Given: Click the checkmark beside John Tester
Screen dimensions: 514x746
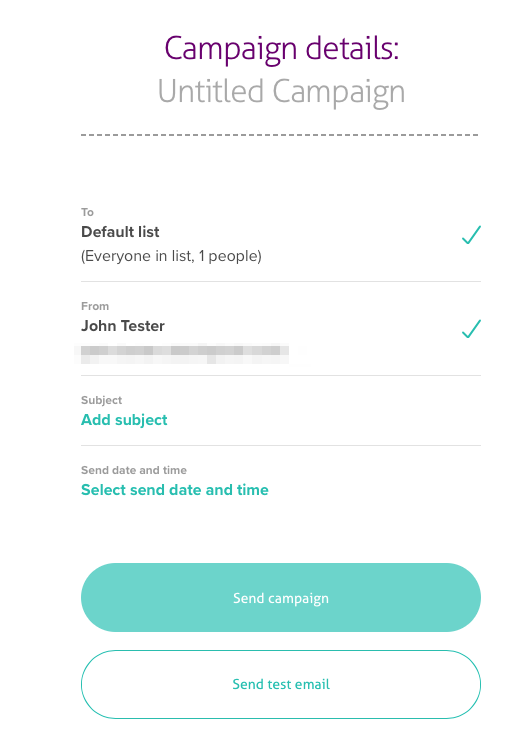Looking at the screenshot, I should click(x=471, y=329).
